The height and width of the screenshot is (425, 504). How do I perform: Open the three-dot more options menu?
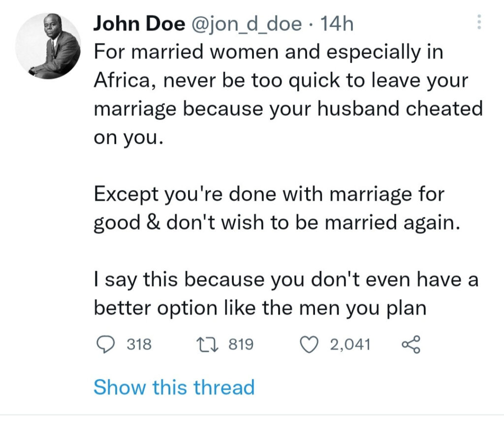tap(478, 22)
